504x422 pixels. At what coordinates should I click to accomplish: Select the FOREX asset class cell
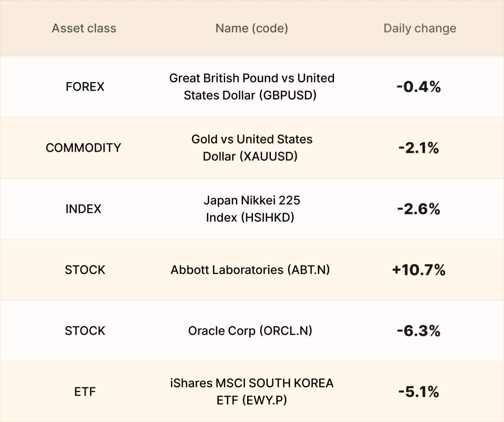pos(85,87)
